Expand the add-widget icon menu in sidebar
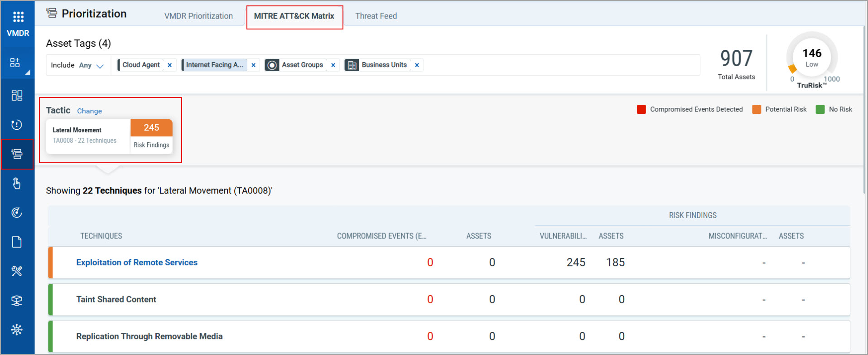868x355 pixels. pyautogui.click(x=17, y=63)
